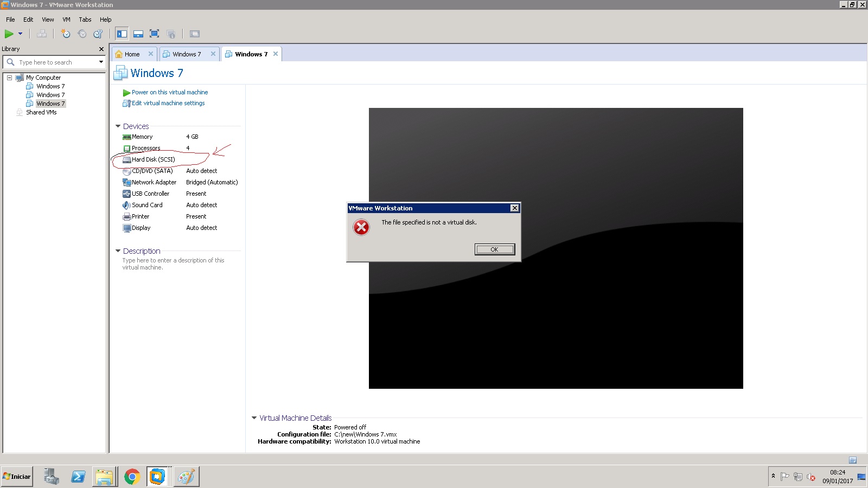Show hidden system tray icons

coord(773,476)
